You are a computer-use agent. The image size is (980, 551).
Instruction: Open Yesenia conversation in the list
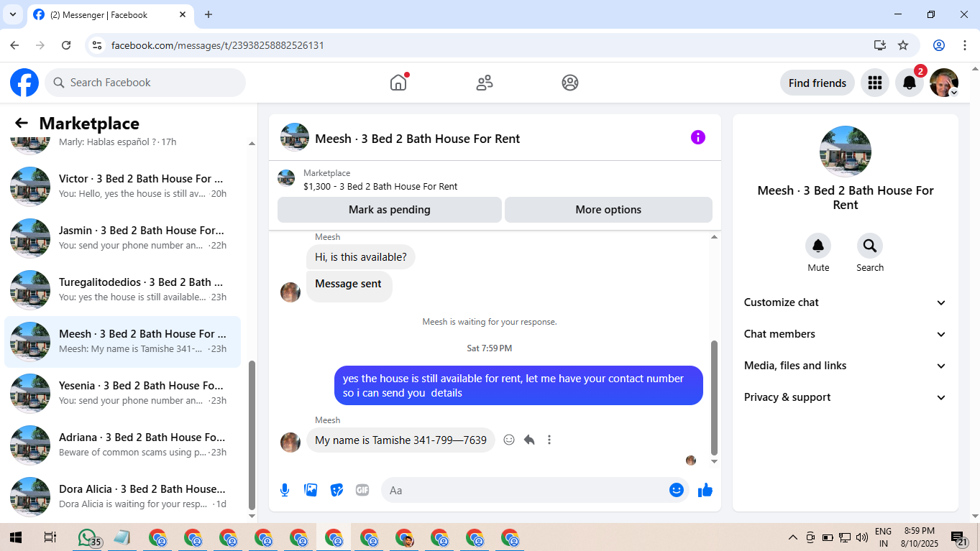tap(123, 393)
